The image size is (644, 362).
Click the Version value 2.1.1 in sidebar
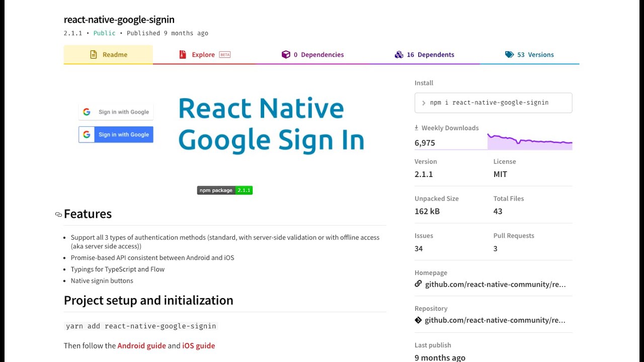pyautogui.click(x=424, y=174)
